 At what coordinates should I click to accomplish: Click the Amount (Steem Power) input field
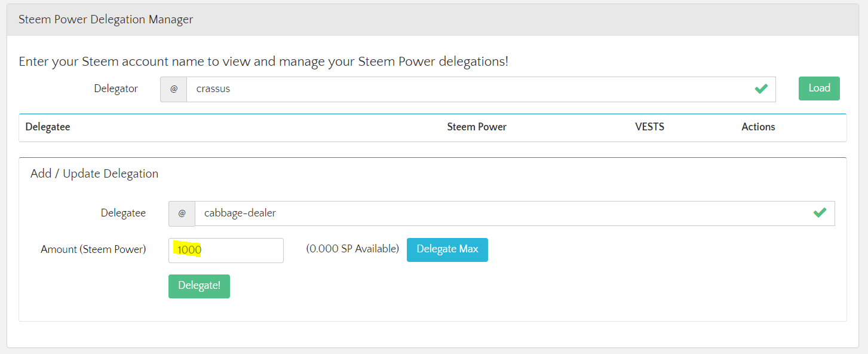pyautogui.click(x=226, y=250)
